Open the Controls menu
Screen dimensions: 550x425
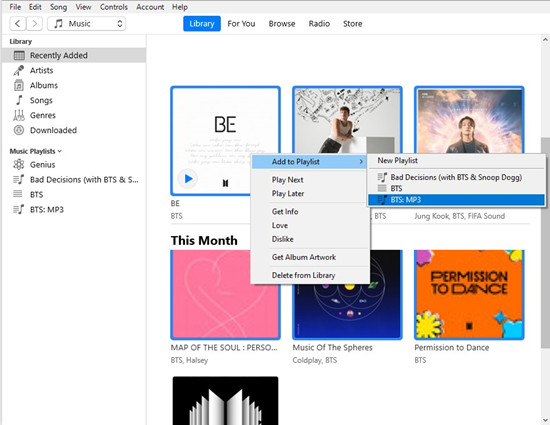pyautogui.click(x=114, y=7)
